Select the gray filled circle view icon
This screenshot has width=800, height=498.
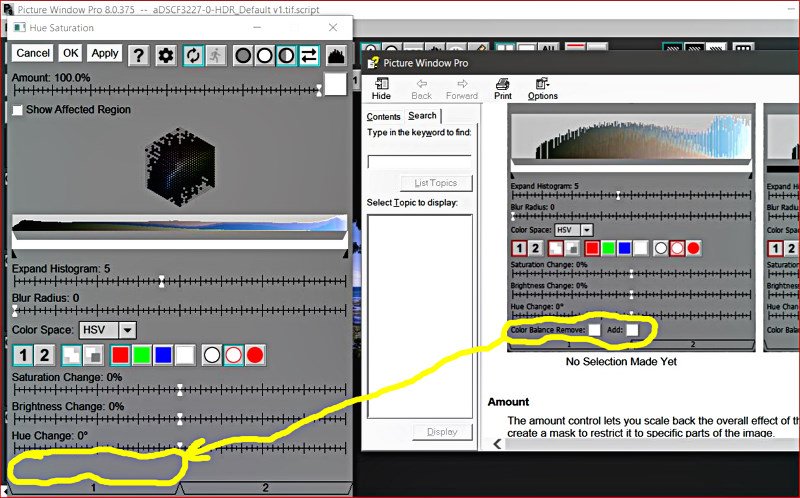click(x=243, y=55)
